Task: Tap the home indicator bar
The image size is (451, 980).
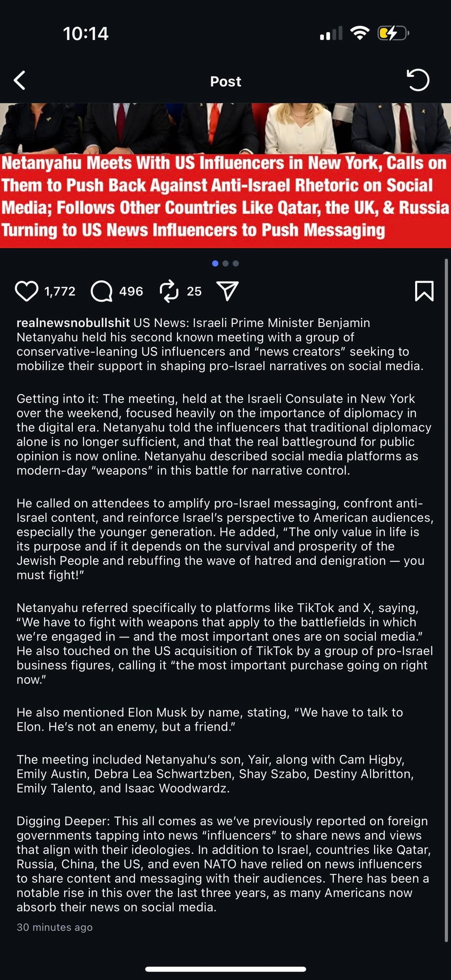Action: click(x=225, y=969)
